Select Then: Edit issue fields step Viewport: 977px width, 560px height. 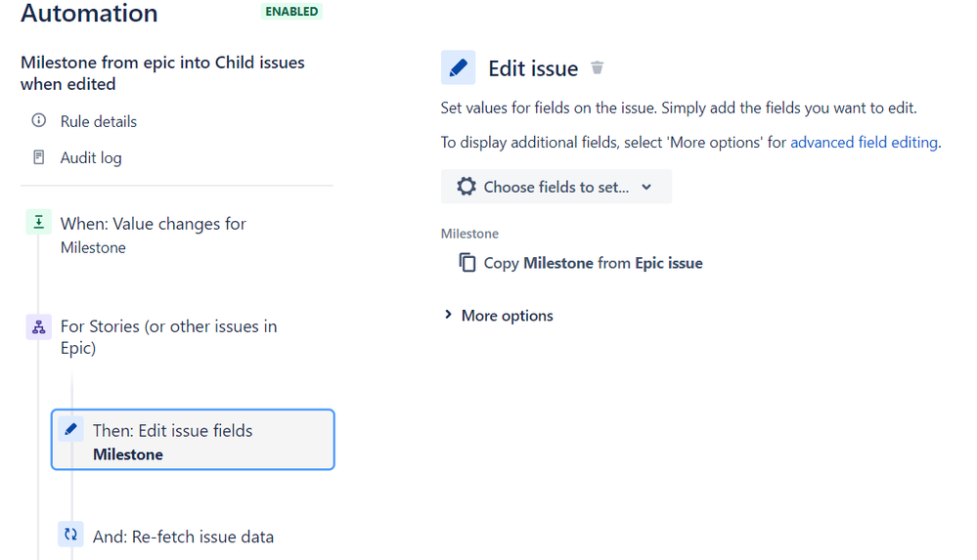[193, 439]
